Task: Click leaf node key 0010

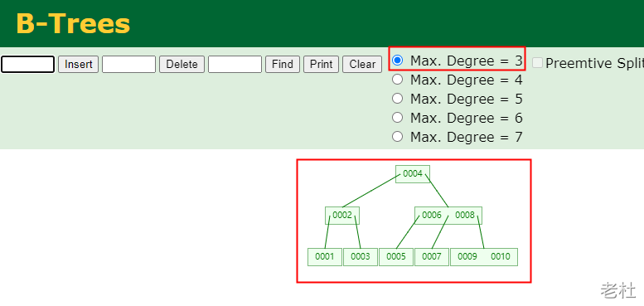Action: (x=501, y=257)
